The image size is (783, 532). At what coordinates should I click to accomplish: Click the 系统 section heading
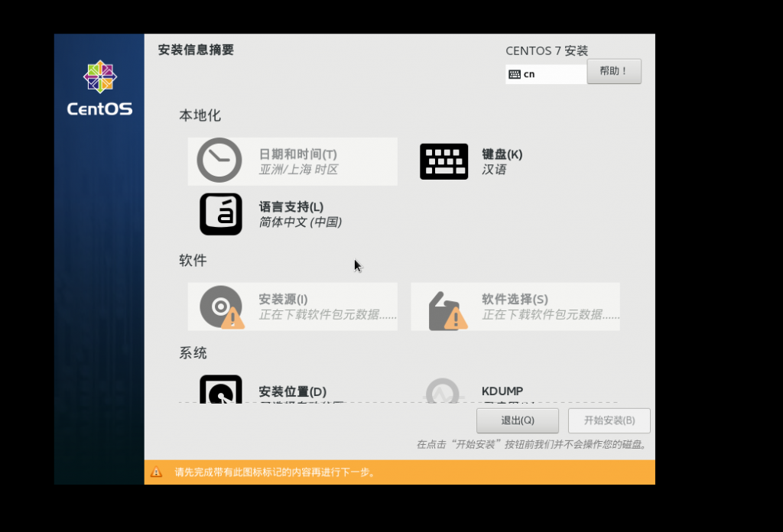[193, 353]
